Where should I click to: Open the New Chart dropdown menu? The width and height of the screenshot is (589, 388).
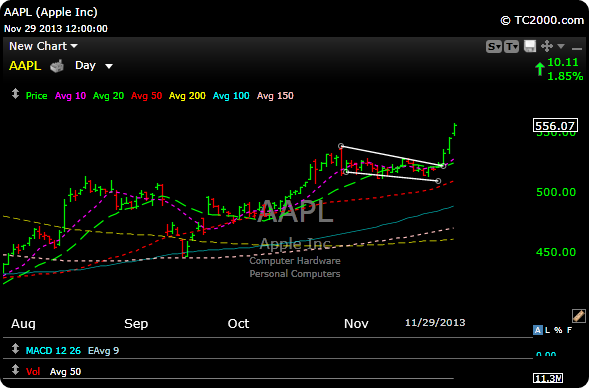(x=43, y=46)
